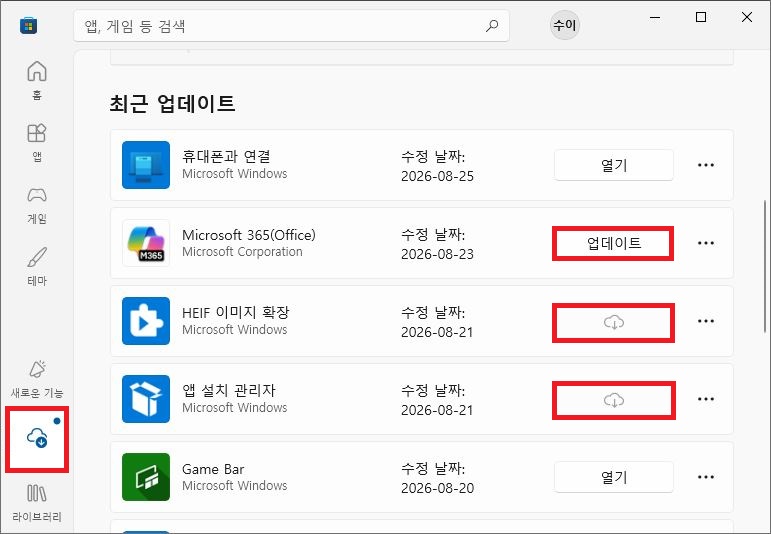Minimize the Microsoft Store window
This screenshot has width=771, height=534.
[x=655, y=17]
